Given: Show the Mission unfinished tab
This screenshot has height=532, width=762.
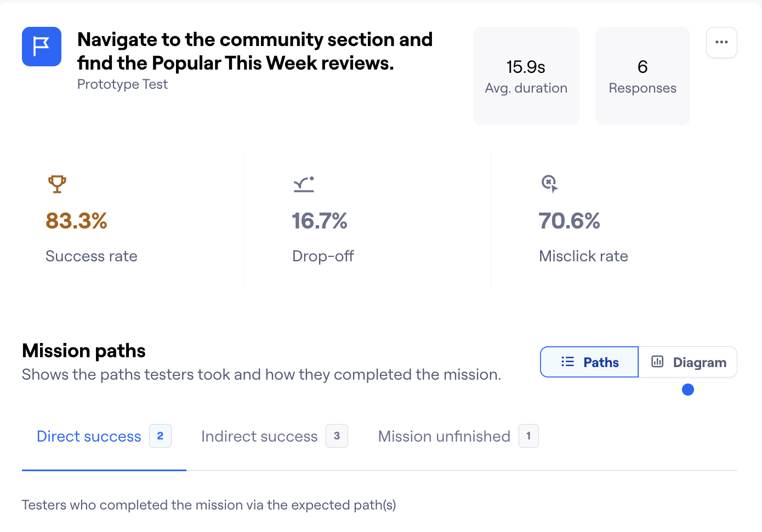Looking at the screenshot, I should pyautogui.click(x=444, y=436).
